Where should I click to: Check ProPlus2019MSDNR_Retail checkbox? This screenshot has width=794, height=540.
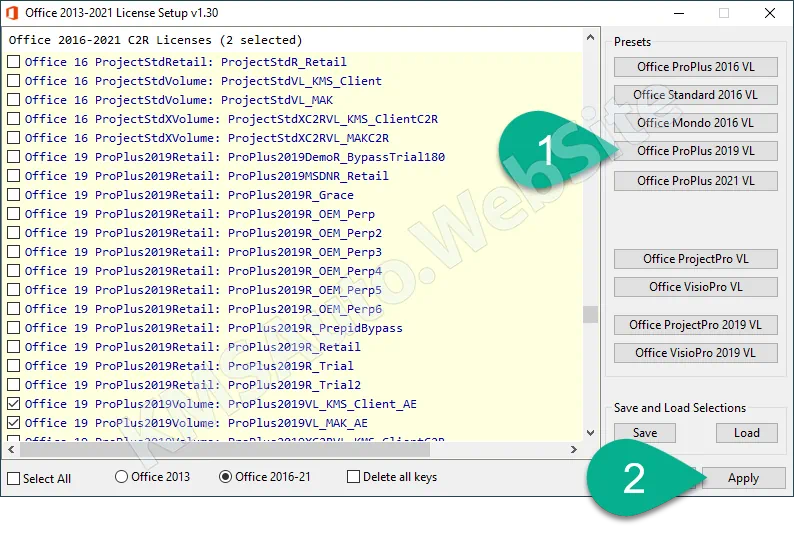(x=14, y=176)
